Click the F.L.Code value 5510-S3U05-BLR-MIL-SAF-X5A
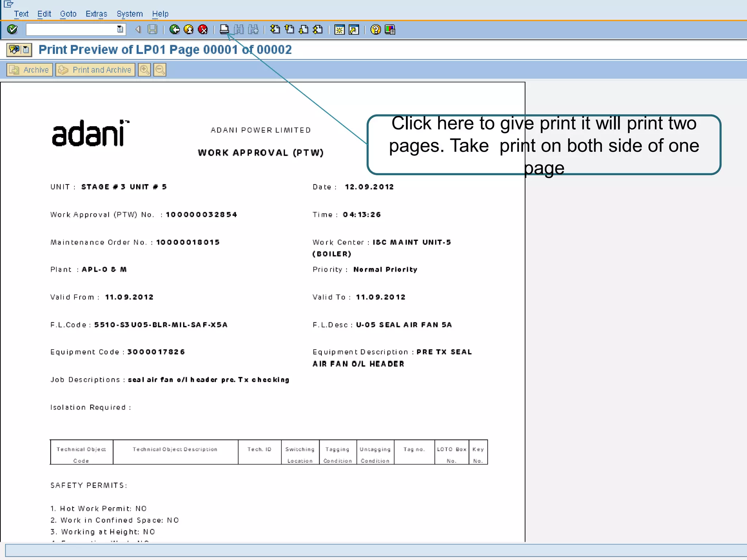 [x=161, y=324]
